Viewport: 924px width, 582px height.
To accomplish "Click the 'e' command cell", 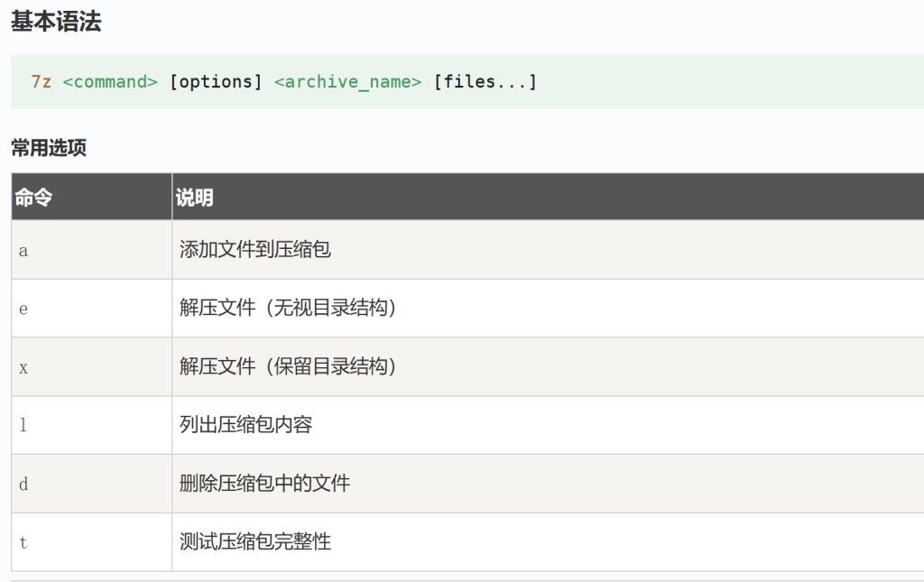I will point(92,308).
